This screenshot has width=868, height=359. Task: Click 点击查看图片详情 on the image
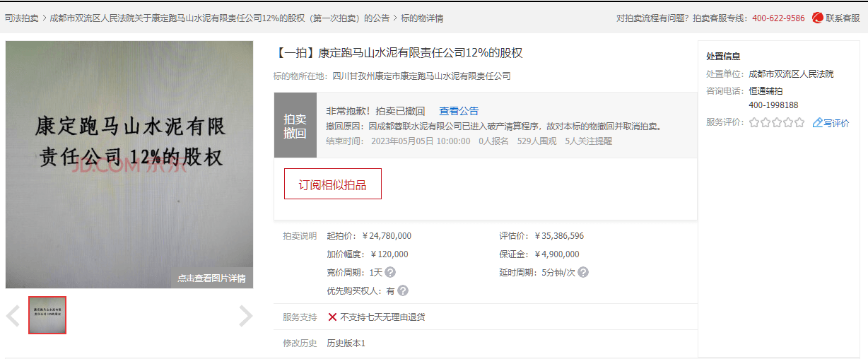(211, 278)
